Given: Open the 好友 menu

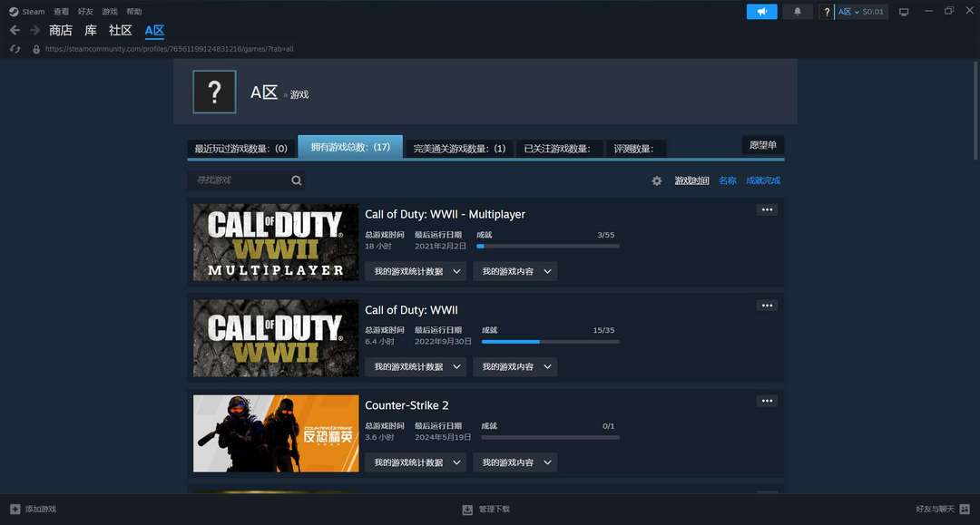Looking at the screenshot, I should (x=85, y=12).
